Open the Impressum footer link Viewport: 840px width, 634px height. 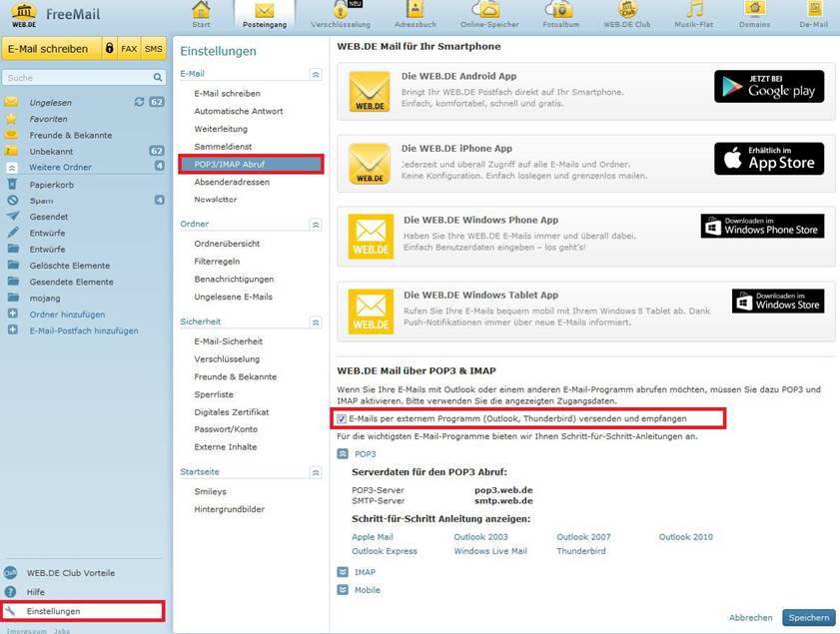pyautogui.click(x=26, y=631)
